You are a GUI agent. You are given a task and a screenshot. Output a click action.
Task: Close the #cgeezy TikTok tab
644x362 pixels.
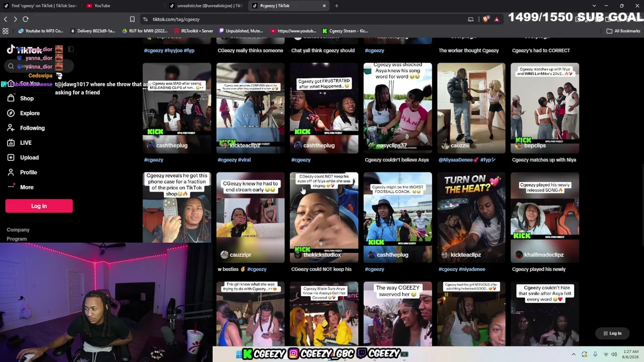tap(324, 6)
